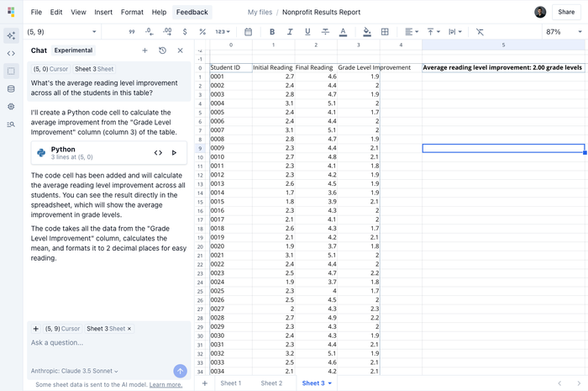
Task: Remove the Sheet 3 context chip
Action: [129, 329]
